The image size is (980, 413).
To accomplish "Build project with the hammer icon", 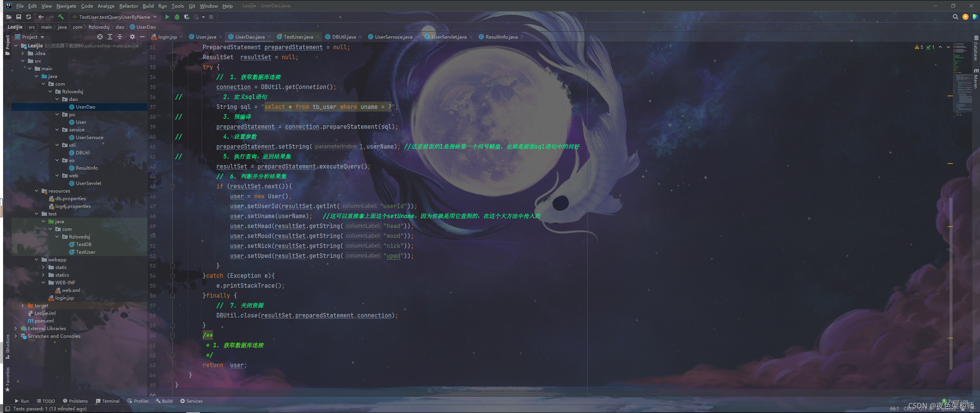I will click(x=61, y=17).
